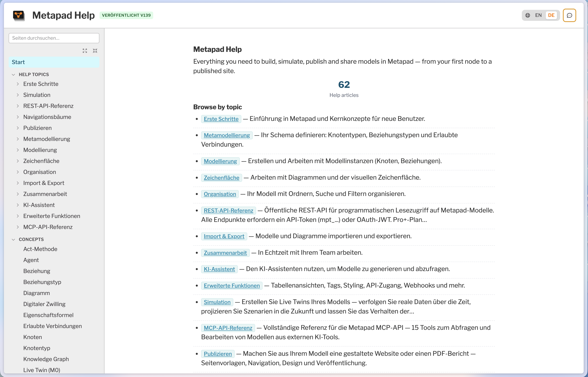Follow the Publizieren topic link
This screenshot has height=377, width=588.
click(218, 354)
